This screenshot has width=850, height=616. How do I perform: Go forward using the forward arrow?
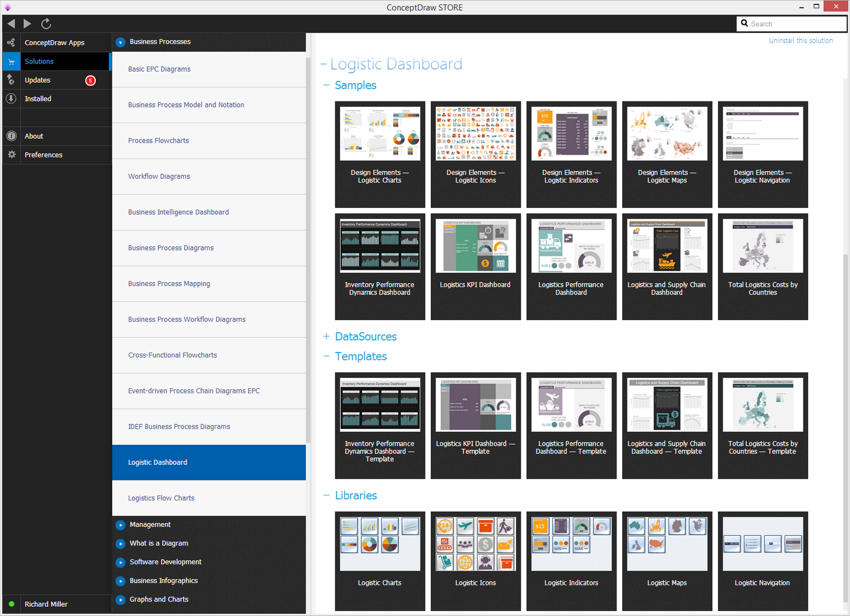click(27, 24)
